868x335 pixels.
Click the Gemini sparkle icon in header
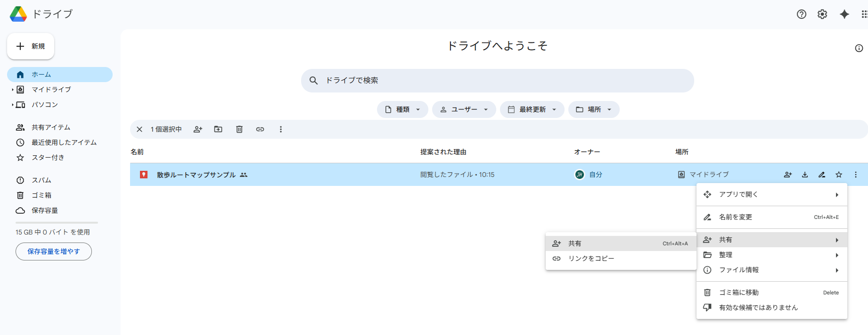coord(844,14)
